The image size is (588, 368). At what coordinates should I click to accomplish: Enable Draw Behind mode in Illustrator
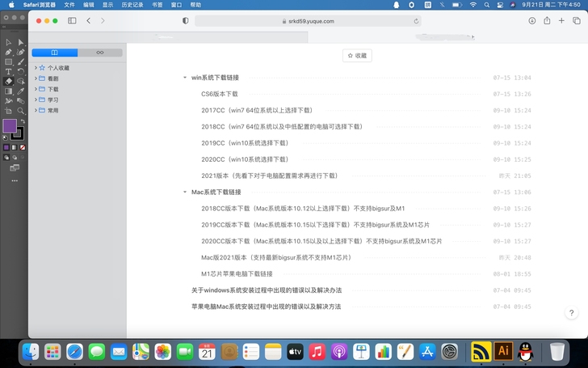(x=15, y=158)
